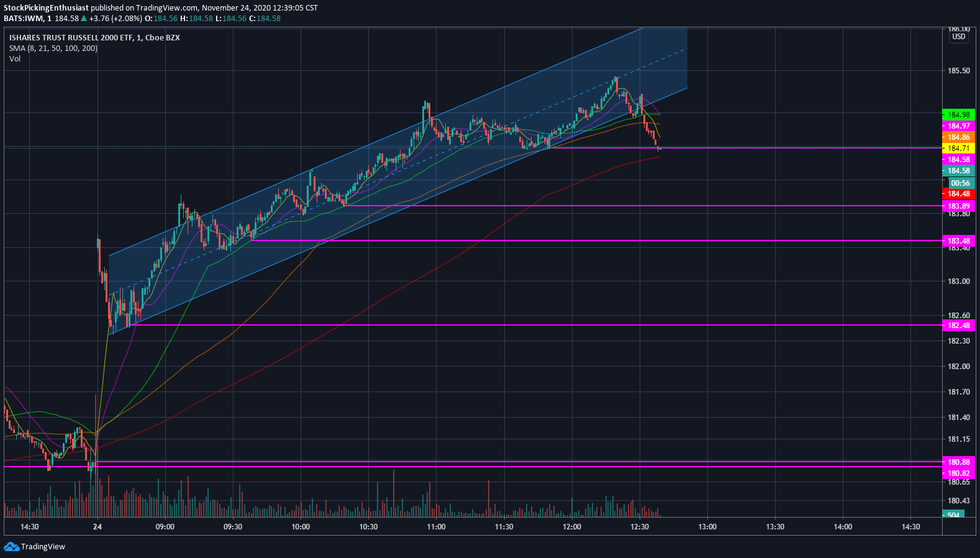Click the USD currency label

[959, 37]
